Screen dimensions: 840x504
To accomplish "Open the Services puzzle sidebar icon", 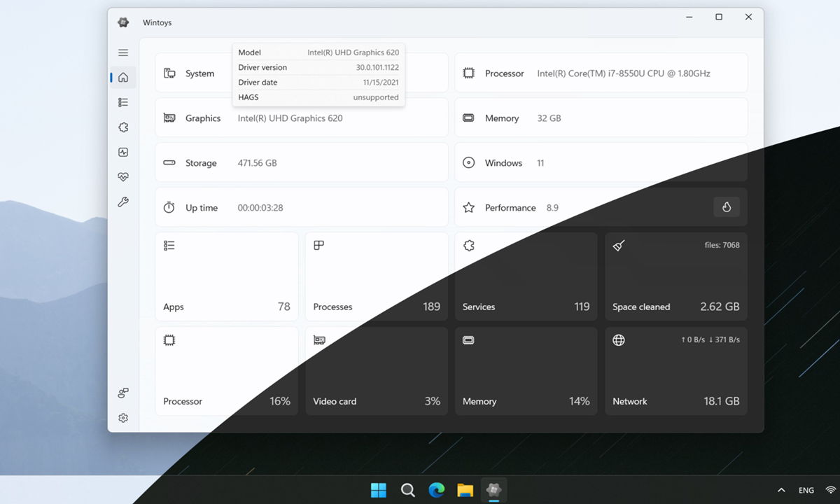I will pos(123,127).
